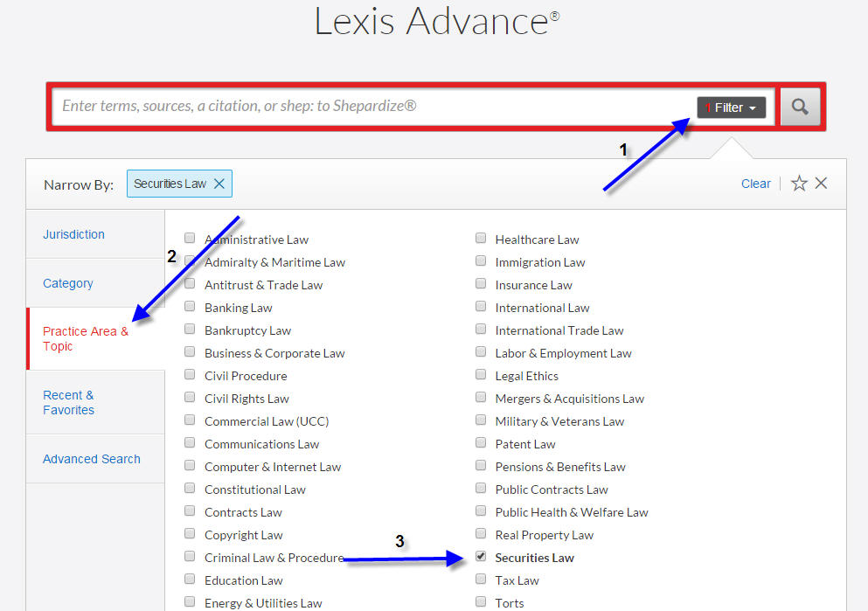Close the filter panel X icon
Screen dimensions: 868x611
click(x=821, y=184)
